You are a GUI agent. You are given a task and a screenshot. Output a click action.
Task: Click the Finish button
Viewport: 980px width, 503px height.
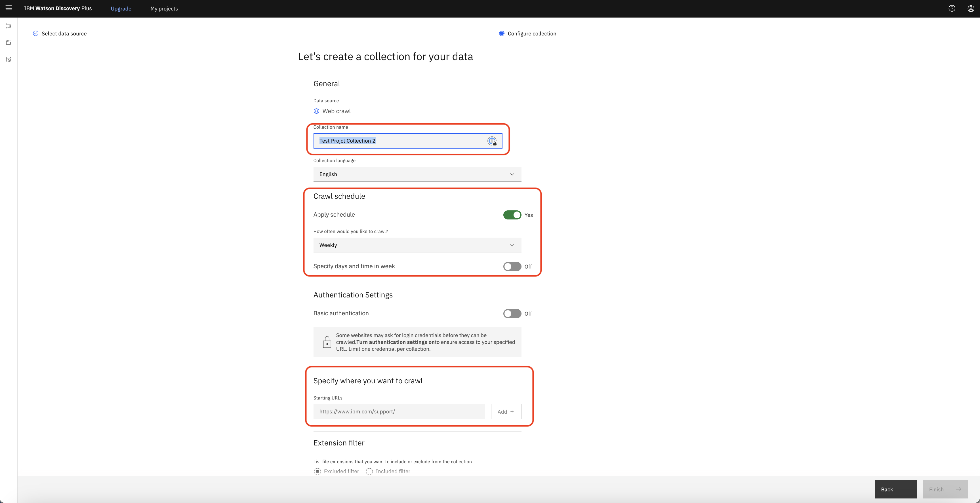[945, 489]
